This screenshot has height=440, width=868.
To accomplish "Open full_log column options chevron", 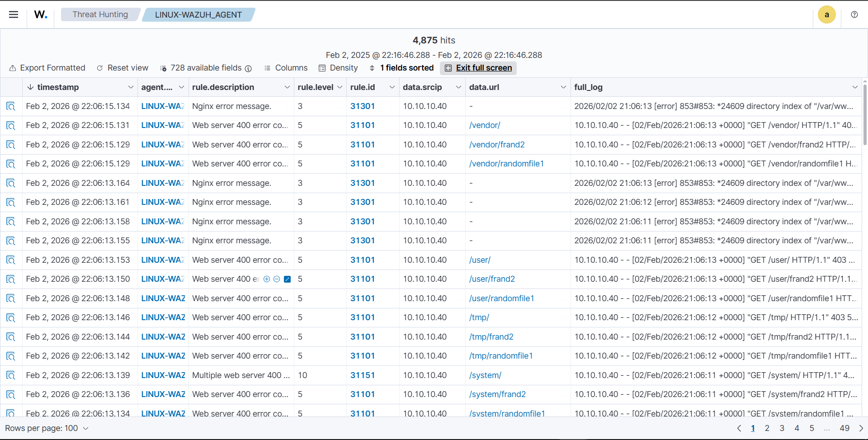I will (x=854, y=87).
